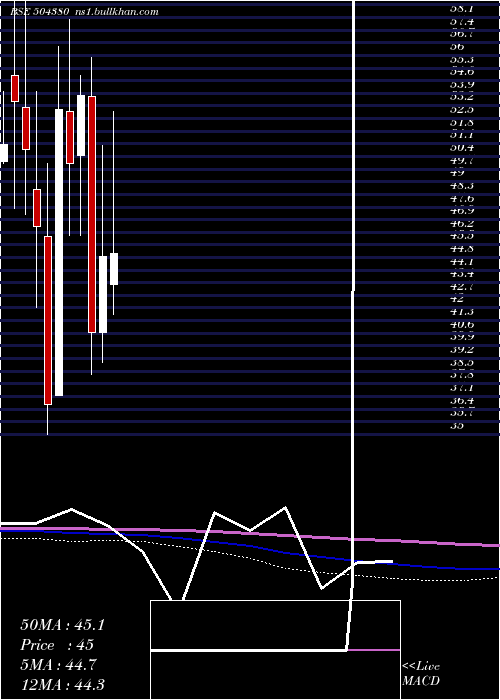Click the 38.5 price axis label

(x=462, y=362)
